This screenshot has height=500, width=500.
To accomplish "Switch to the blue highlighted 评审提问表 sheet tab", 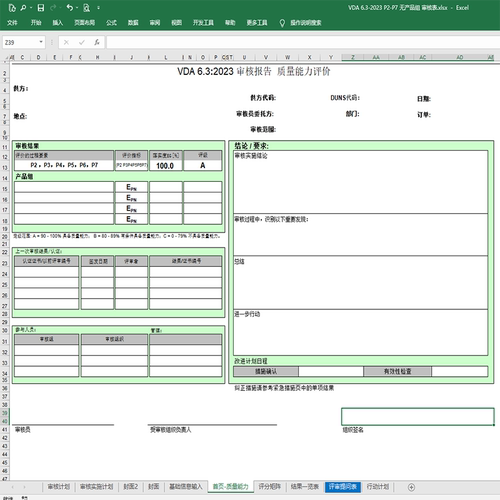I will [343, 487].
